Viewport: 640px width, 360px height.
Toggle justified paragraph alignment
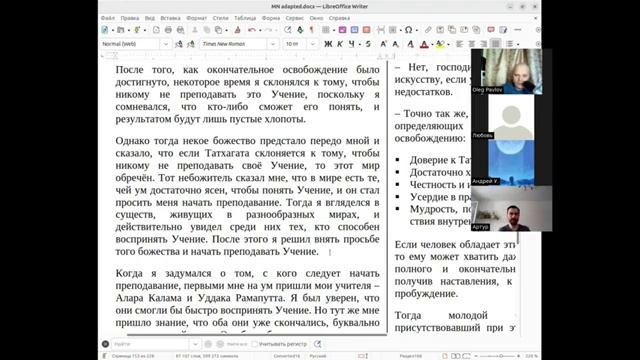tap(495, 44)
